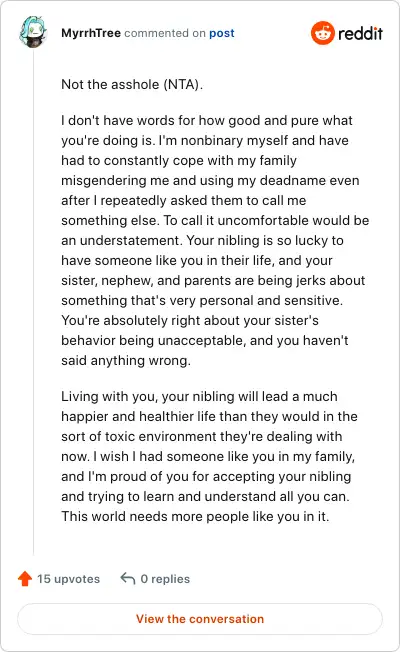Click the reddit wordmark text
400x652 pixels.
pyautogui.click(x=360, y=33)
